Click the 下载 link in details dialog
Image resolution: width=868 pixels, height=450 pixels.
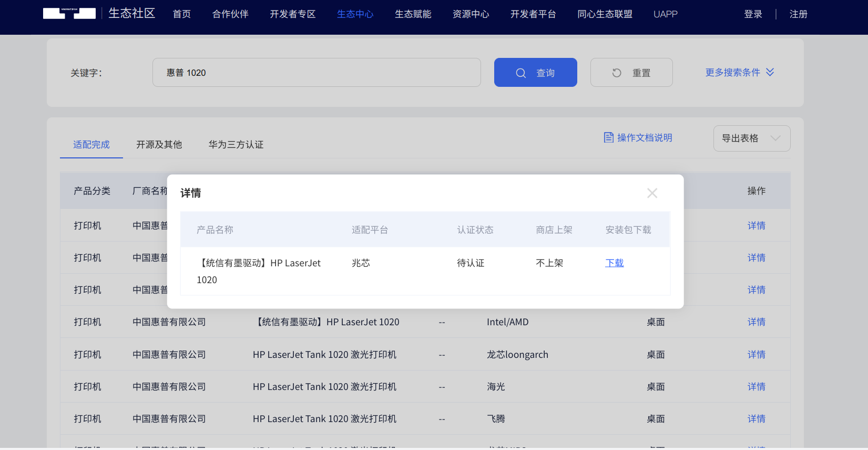(615, 263)
